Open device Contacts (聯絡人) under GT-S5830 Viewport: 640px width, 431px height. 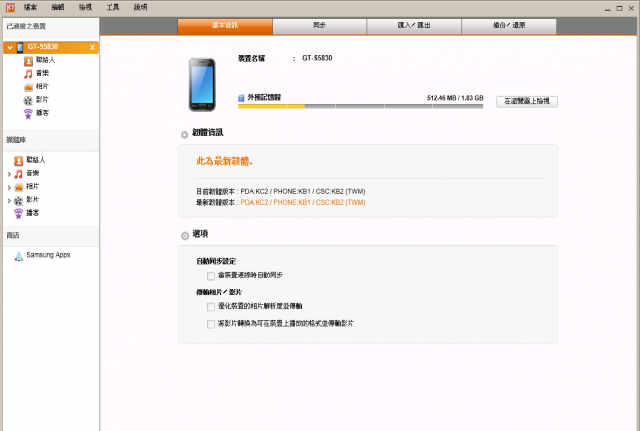[x=28, y=61]
